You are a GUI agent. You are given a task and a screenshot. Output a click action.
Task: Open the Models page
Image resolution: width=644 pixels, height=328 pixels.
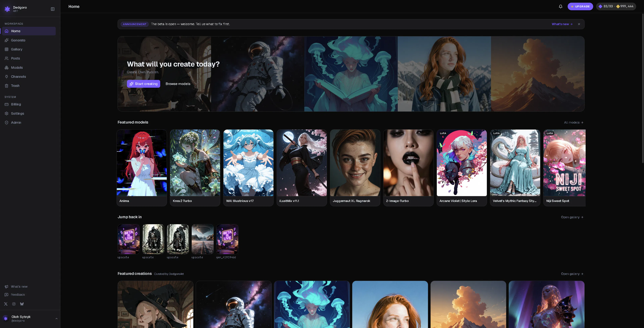point(29,67)
